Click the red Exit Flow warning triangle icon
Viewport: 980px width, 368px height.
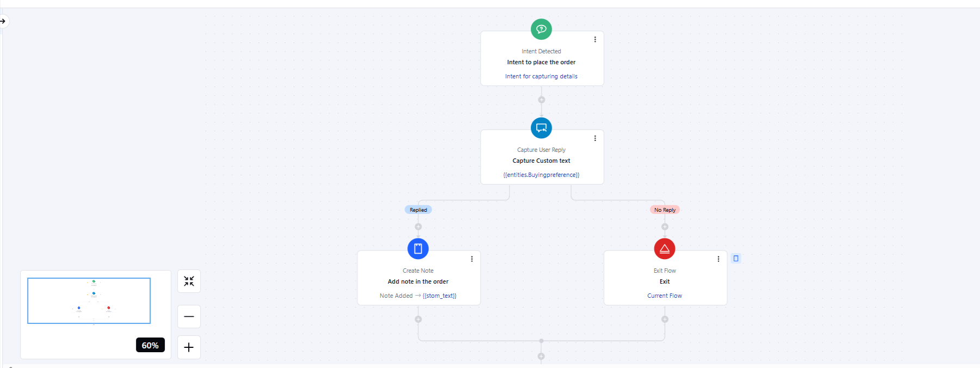665,249
